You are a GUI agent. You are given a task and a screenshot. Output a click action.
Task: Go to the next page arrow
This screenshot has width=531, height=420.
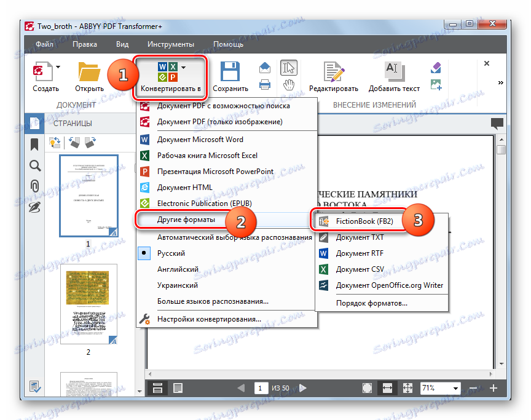click(x=303, y=388)
